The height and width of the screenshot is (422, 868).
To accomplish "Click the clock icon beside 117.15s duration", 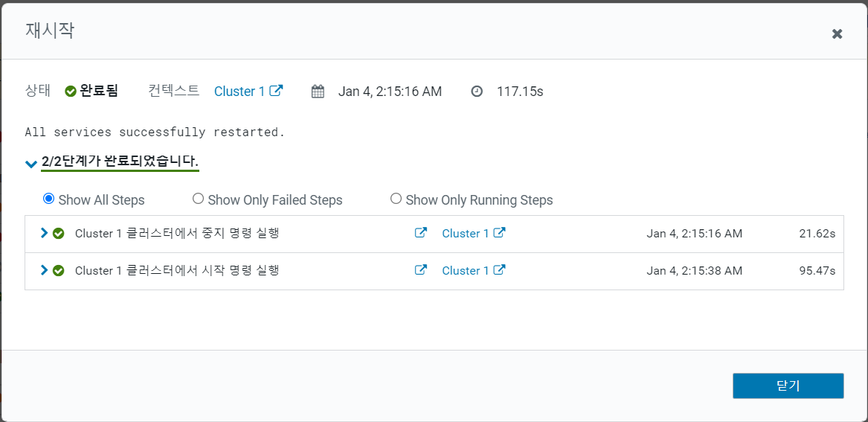I will (x=477, y=92).
